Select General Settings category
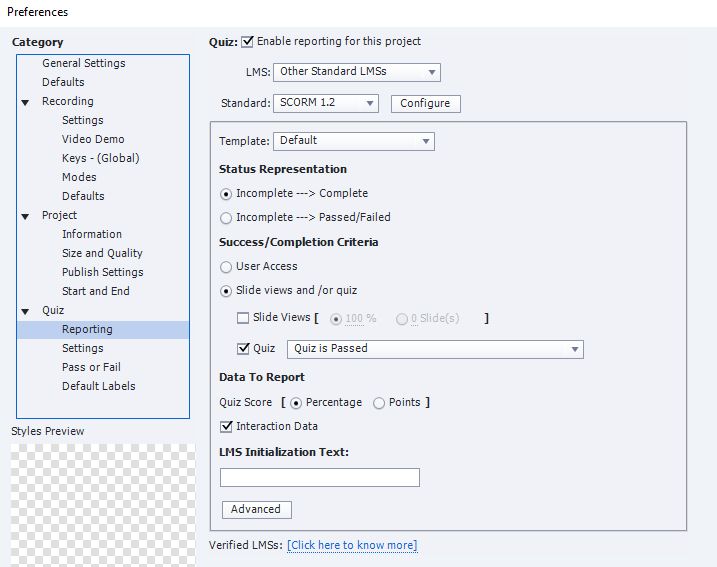The height and width of the screenshot is (567, 717). click(84, 63)
